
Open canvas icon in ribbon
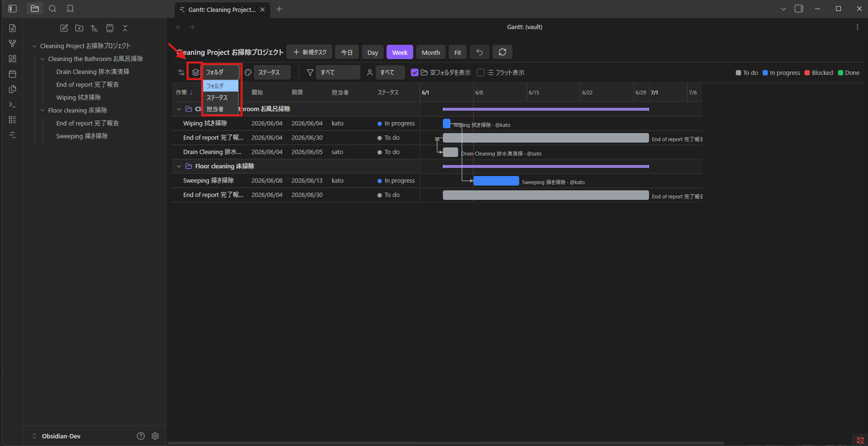[x=13, y=58]
